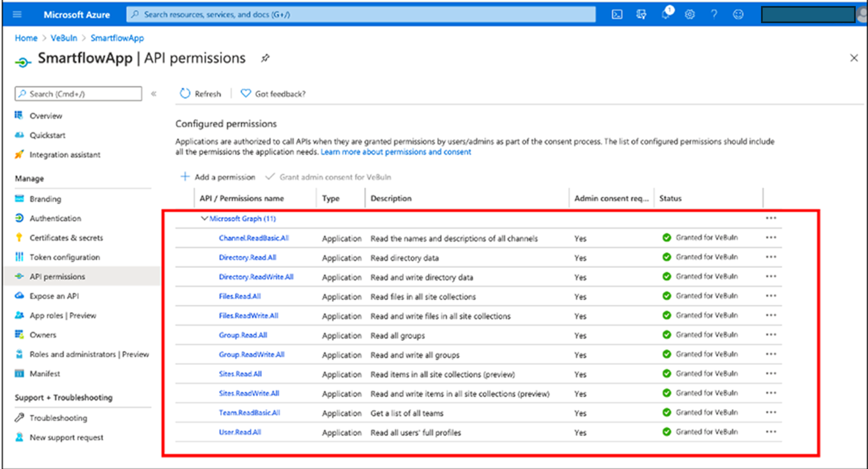Open Directory.ReadWrite.All permission
The image size is (868, 469).
(256, 277)
